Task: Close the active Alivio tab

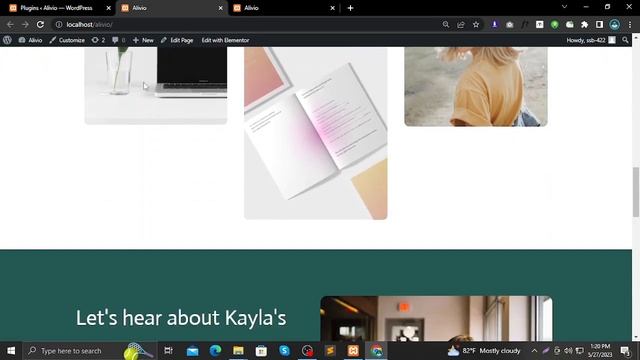Action: [x=220, y=8]
